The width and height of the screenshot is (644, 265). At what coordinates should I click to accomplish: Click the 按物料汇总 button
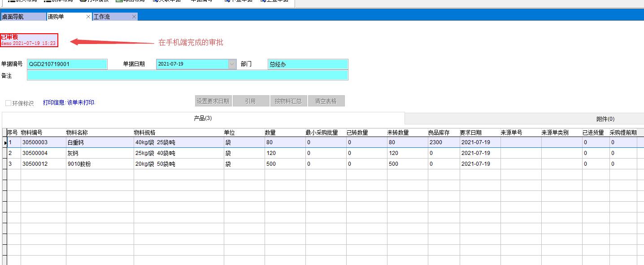point(288,101)
